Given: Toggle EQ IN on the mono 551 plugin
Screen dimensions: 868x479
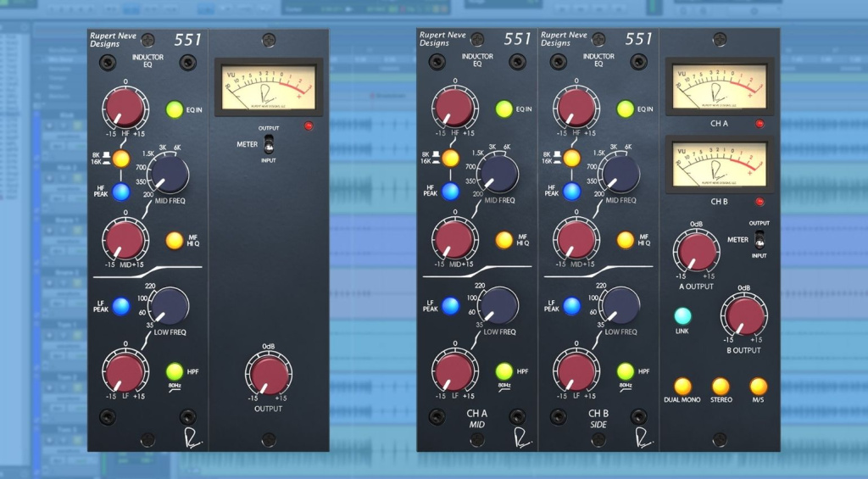Looking at the screenshot, I should coord(175,109).
